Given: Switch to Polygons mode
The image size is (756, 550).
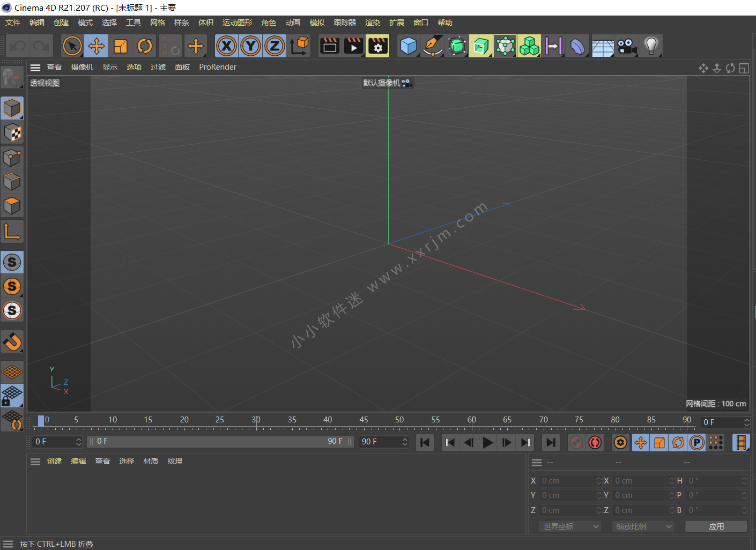Looking at the screenshot, I should pyautogui.click(x=12, y=206).
